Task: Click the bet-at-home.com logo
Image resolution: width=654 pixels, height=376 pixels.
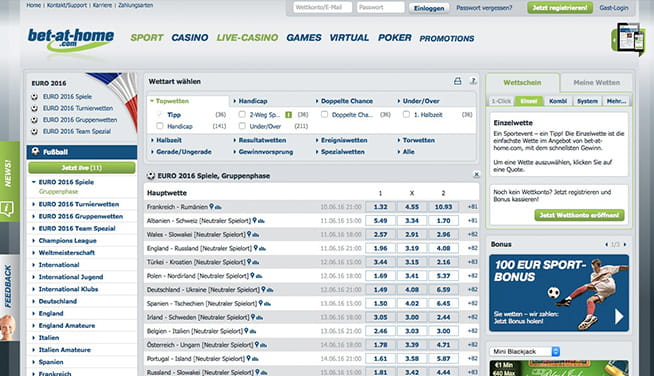Action: [x=70, y=39]
